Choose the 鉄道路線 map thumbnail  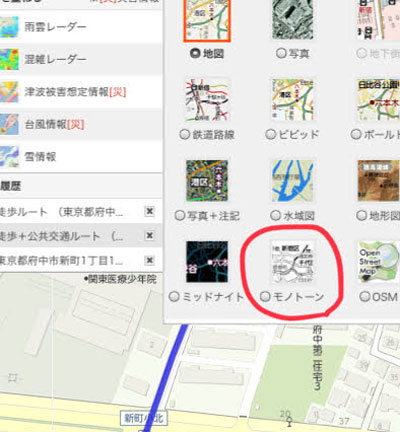(207, 100)
